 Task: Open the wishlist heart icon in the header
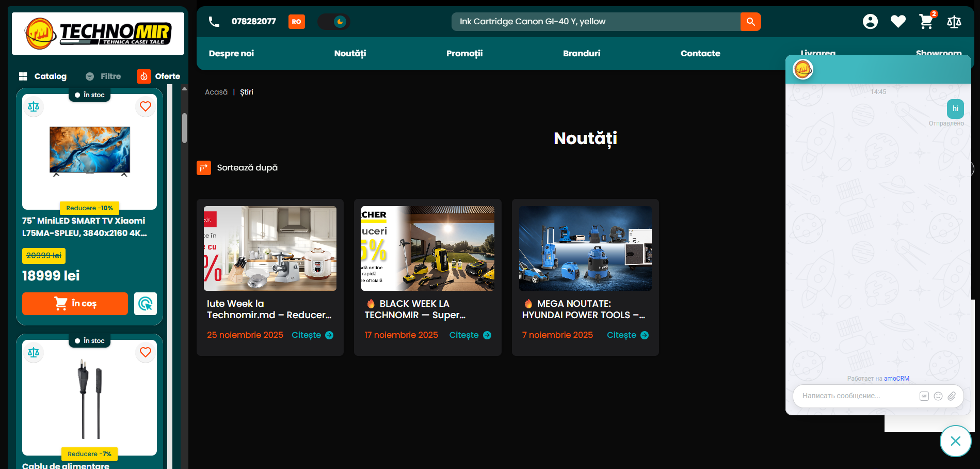898,22
